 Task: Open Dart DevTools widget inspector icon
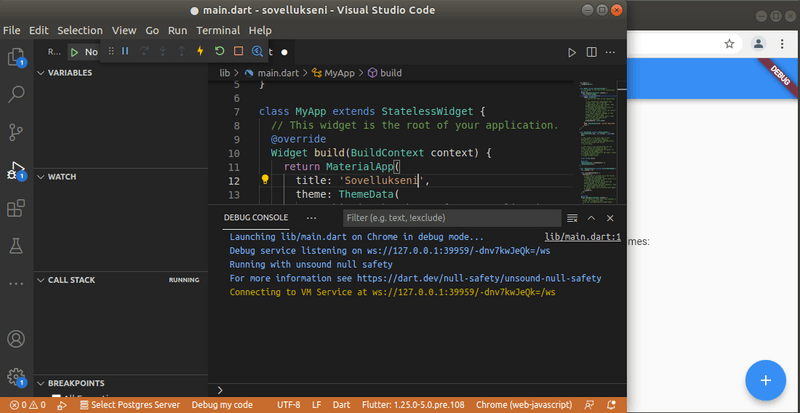click(257, 51)
